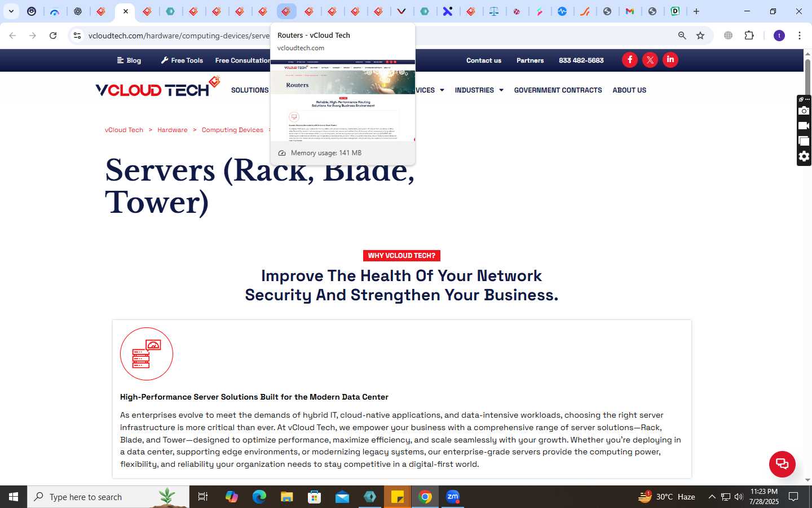This screenshot has height=508, width=812.
Task: Open the Facebook social icon
Action: pyautogui.click(x=630, y=60)
